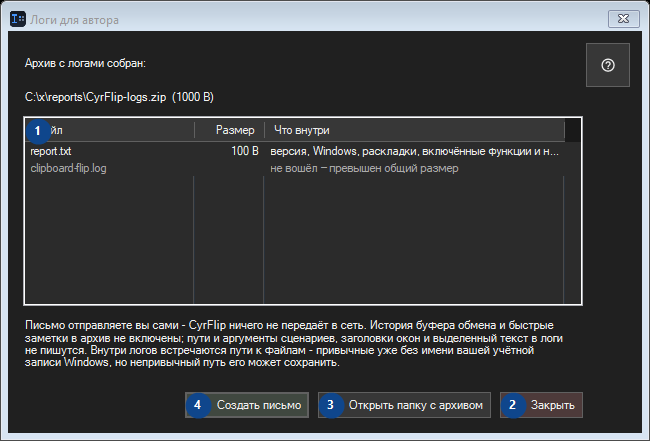Select the clipboard-flip.log file row
Screen dimensions: 650x441
pos(295,168)
